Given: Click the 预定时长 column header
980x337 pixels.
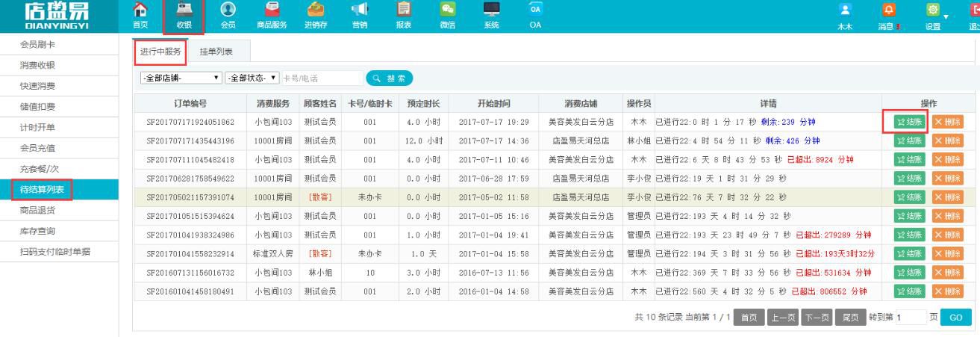Looking at the screenshot, I should [x=423, y=103].
